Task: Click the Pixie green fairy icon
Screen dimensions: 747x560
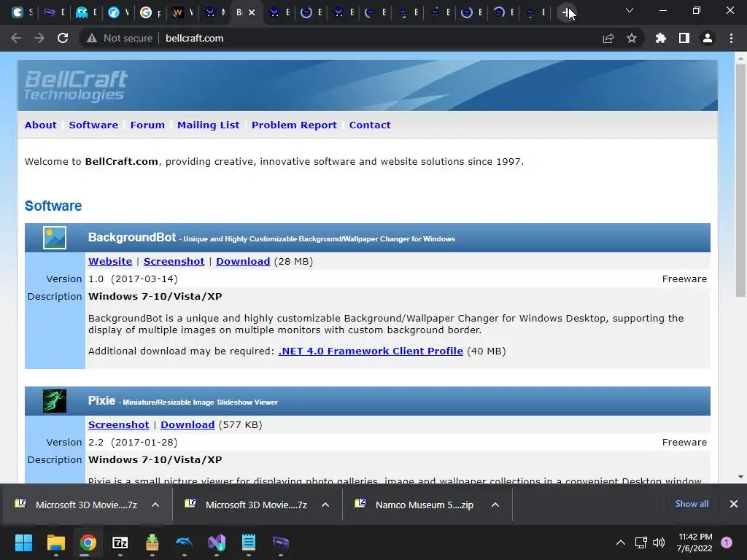Action: 55,401
